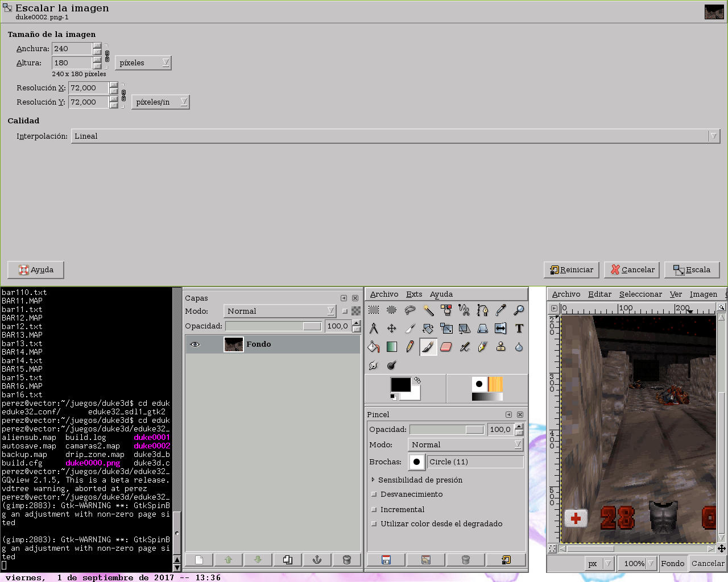Viewport: 728px width, 582px height.
Task: Enable Utilizar color desde el degradado
Action: 374,524
